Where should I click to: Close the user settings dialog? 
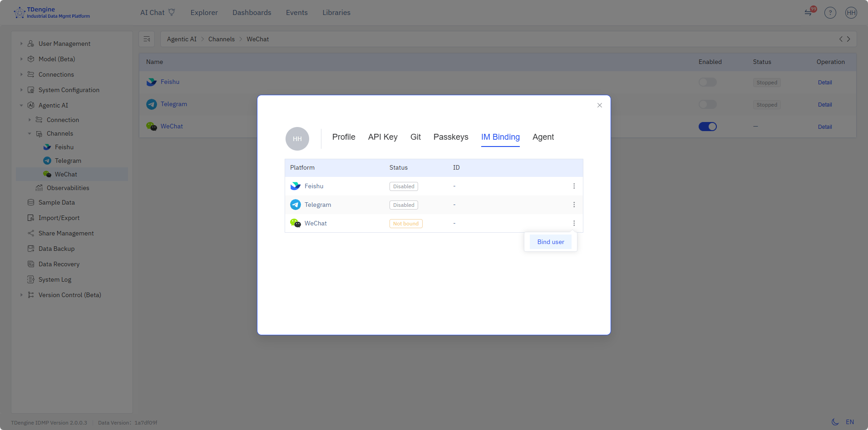pyautogui.click(x=600, y=105)
